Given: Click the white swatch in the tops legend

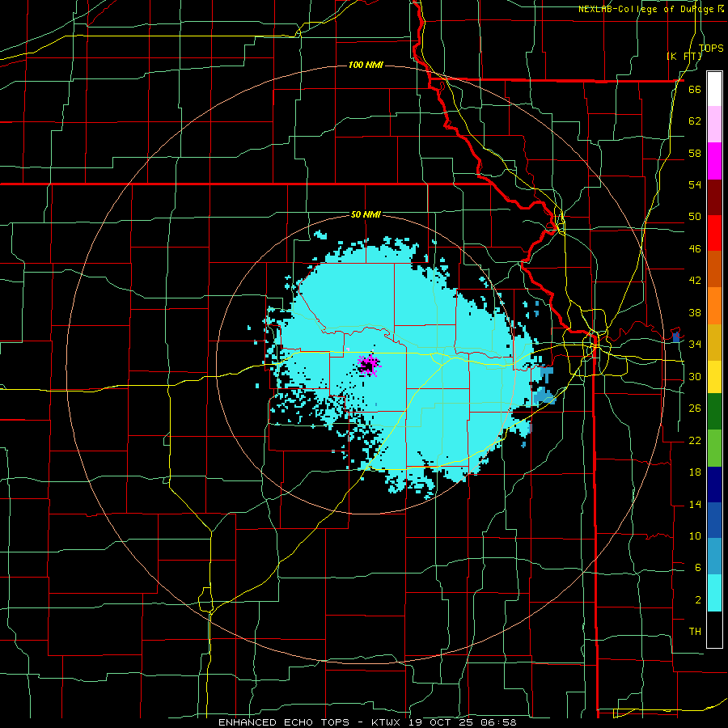Looking at the screenshot, I should [714, 89].
